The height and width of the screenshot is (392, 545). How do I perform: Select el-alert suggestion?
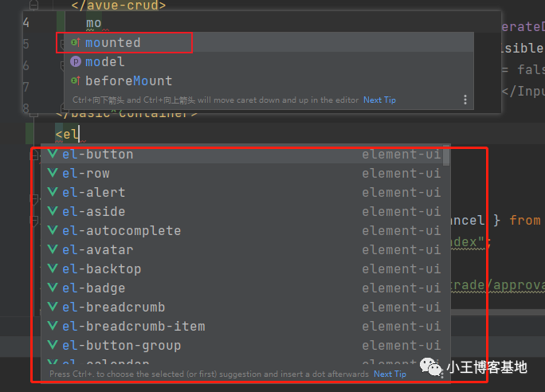242,193
